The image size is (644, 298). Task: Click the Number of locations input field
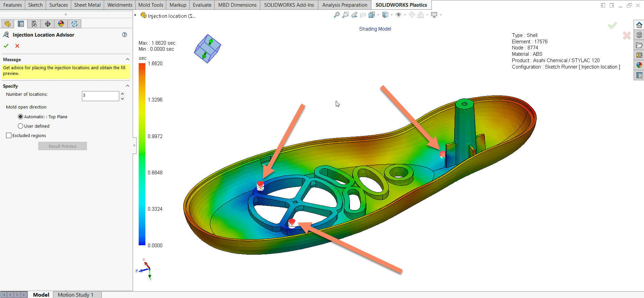pos(100,96)
